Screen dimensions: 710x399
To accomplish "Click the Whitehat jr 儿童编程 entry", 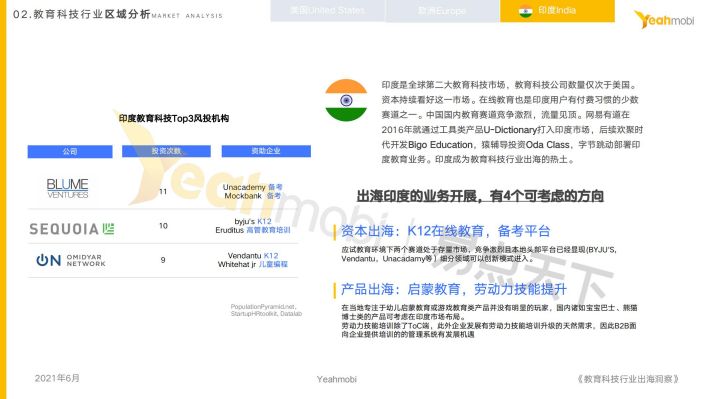I will tap(253, 264).
